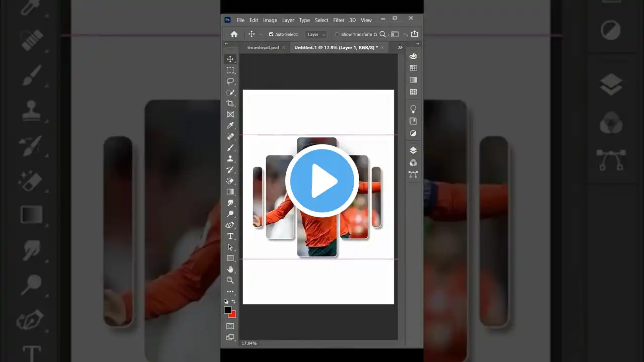The height and width of the screenshot is (362, 644).
Task: Switch to the thumbnail.psd tab
Action: click(x=263, y=47)
